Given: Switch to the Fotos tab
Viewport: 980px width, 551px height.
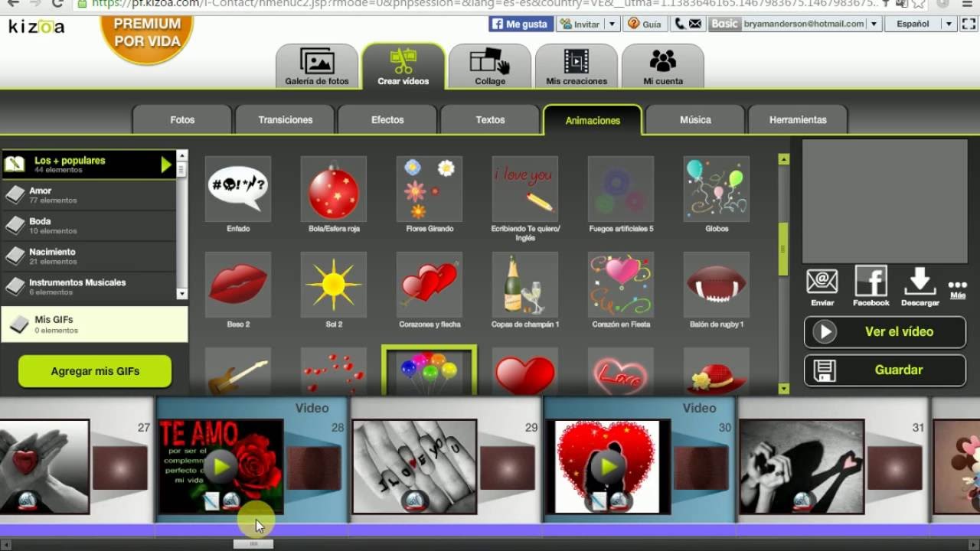Looking at the screenshot, I should (182, 120).
